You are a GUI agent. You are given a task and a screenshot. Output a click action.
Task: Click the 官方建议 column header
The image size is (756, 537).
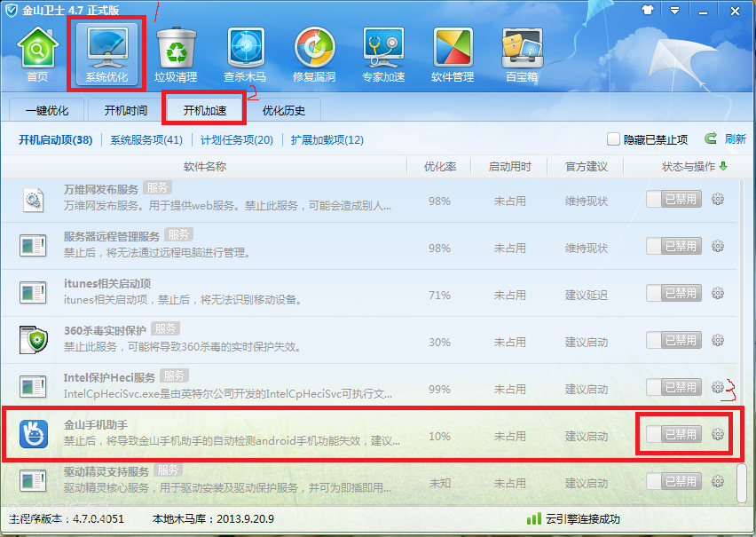(x=587, y=167)
